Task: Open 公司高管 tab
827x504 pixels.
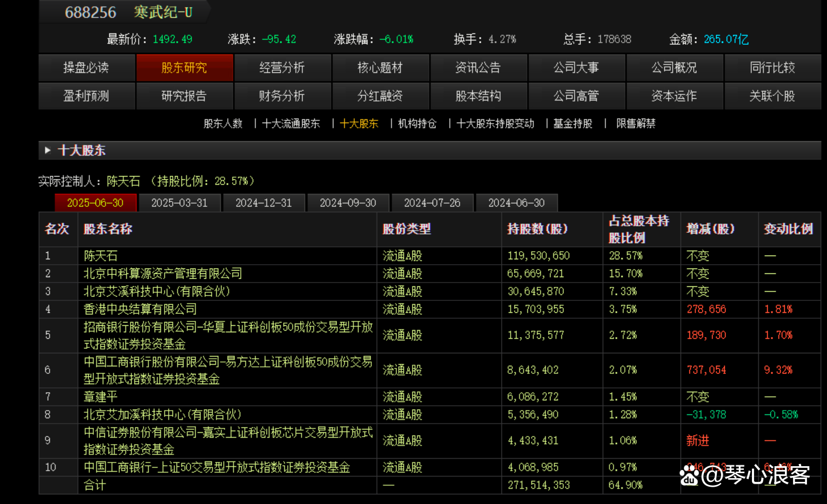Action: [576, 96]
